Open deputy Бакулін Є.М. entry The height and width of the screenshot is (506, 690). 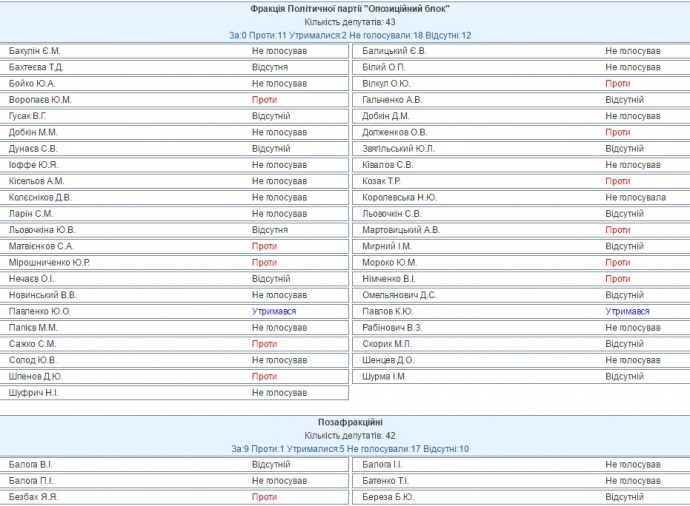pyautogui.click(x=34, y=51)
